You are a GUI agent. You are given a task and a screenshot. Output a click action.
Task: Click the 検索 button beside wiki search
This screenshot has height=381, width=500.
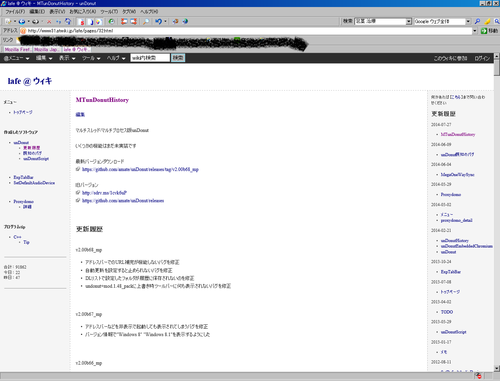tap(178, 58)
